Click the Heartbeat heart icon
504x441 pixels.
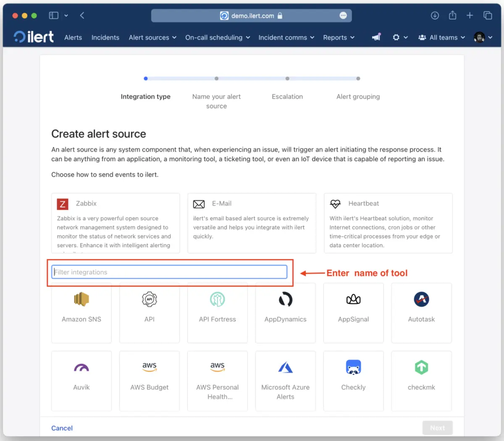point(335,204)
